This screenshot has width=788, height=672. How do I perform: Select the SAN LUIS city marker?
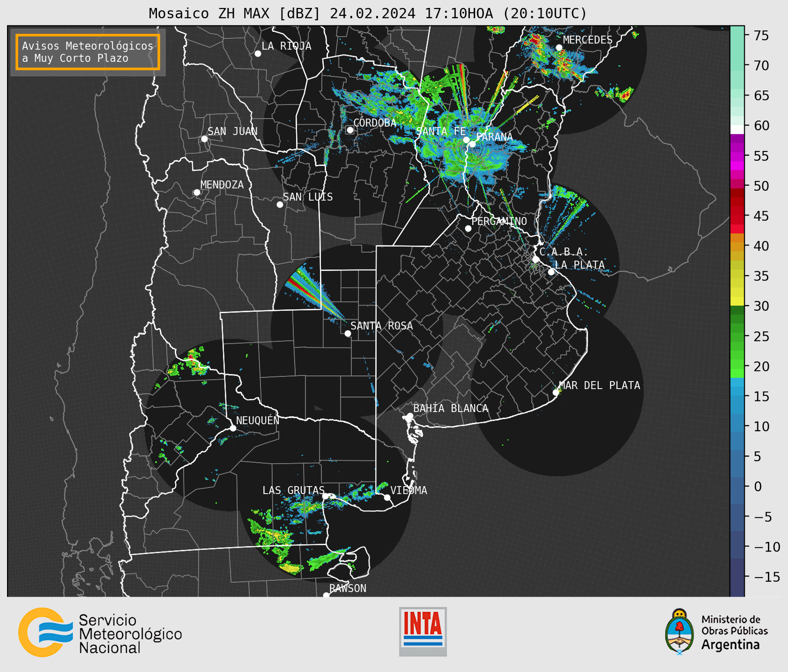tap(280, 205)
